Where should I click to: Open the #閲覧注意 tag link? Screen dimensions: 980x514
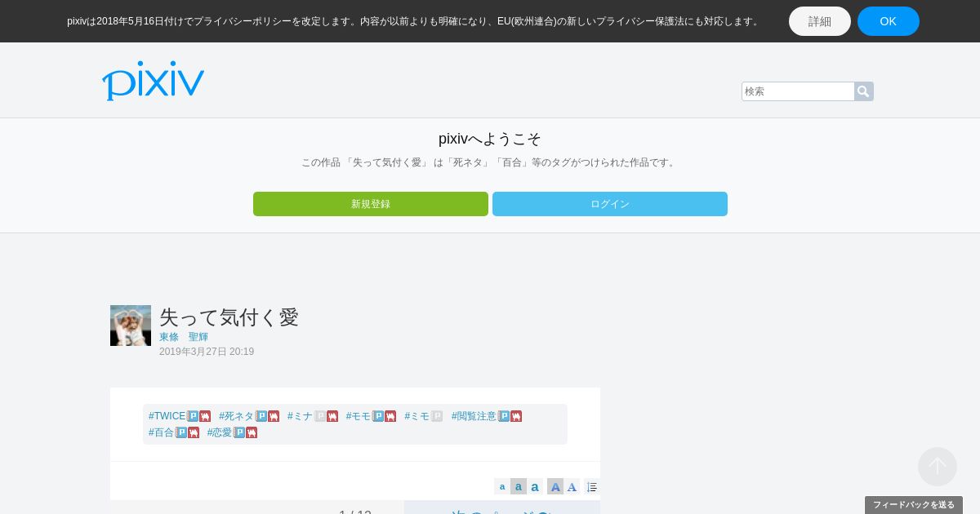point(474,416)
